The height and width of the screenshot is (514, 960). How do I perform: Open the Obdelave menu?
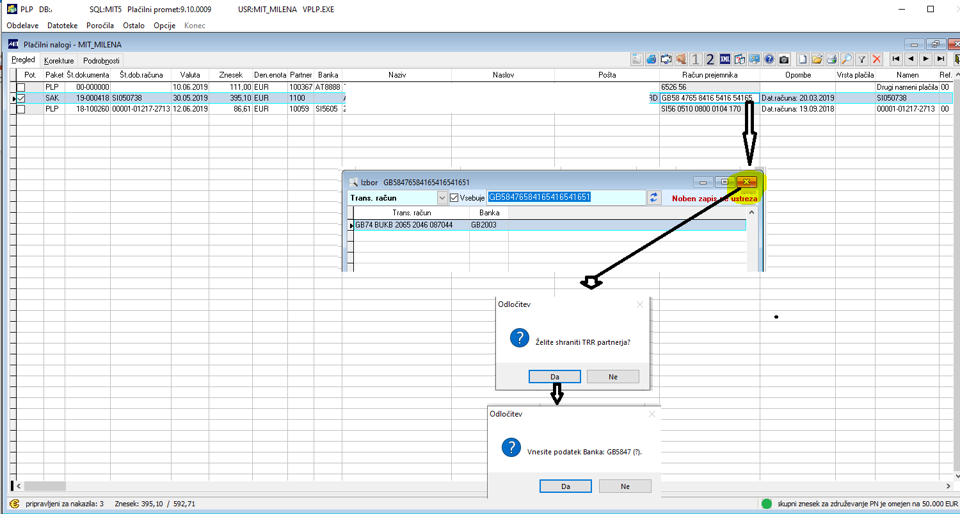(23, 26)
